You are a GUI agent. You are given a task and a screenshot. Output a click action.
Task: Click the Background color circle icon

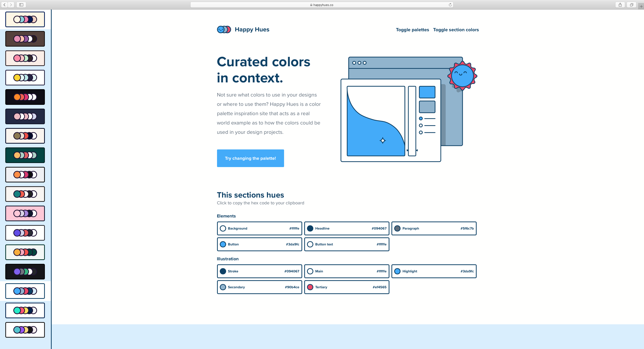(223, 228)
